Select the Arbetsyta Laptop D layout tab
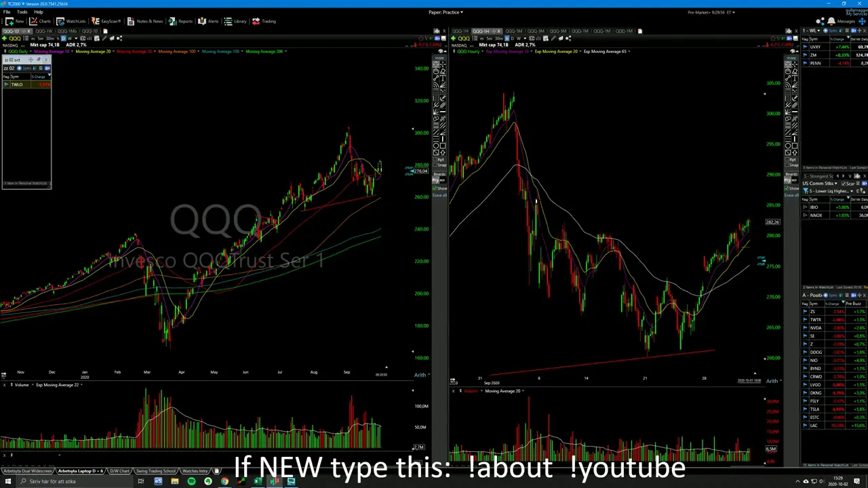This screenshot has width=868, height=488. pos(81,471)
